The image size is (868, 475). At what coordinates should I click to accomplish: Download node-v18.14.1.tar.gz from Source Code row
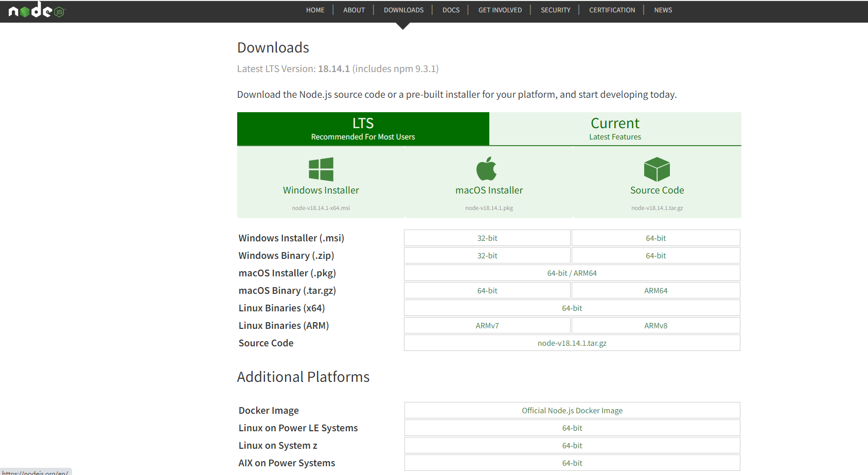click(572, 343)
